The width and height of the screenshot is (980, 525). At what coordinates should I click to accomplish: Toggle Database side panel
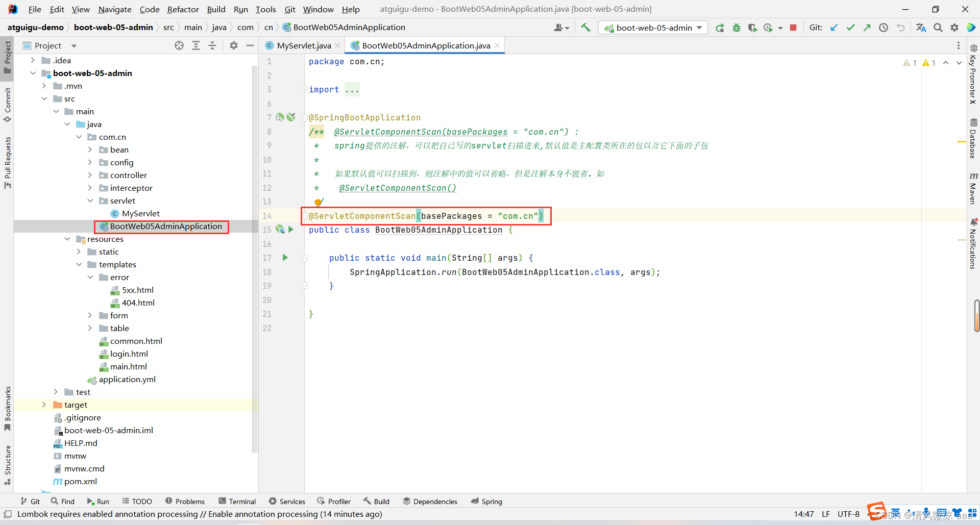pyautogui.click(x=973, y=138)
